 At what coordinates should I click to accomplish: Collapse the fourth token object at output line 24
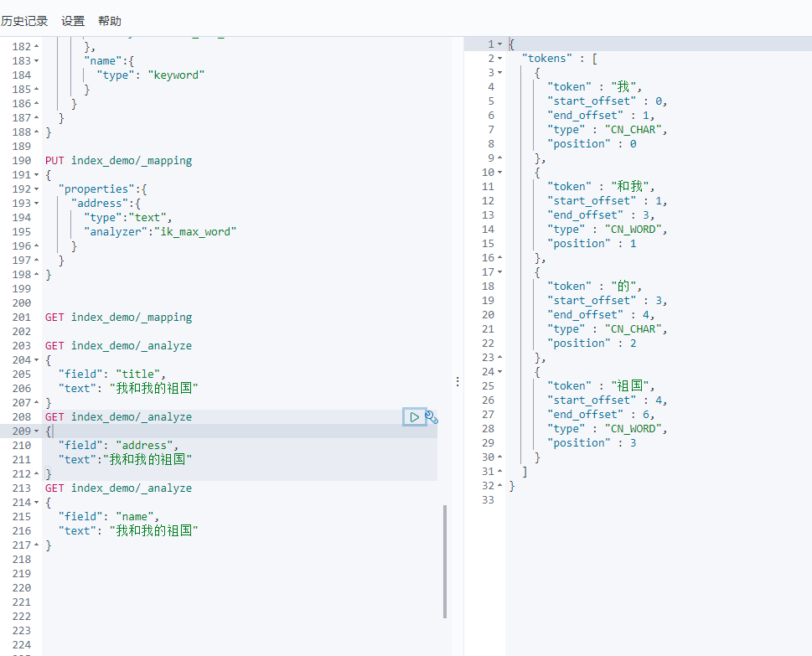coord(499,372)
